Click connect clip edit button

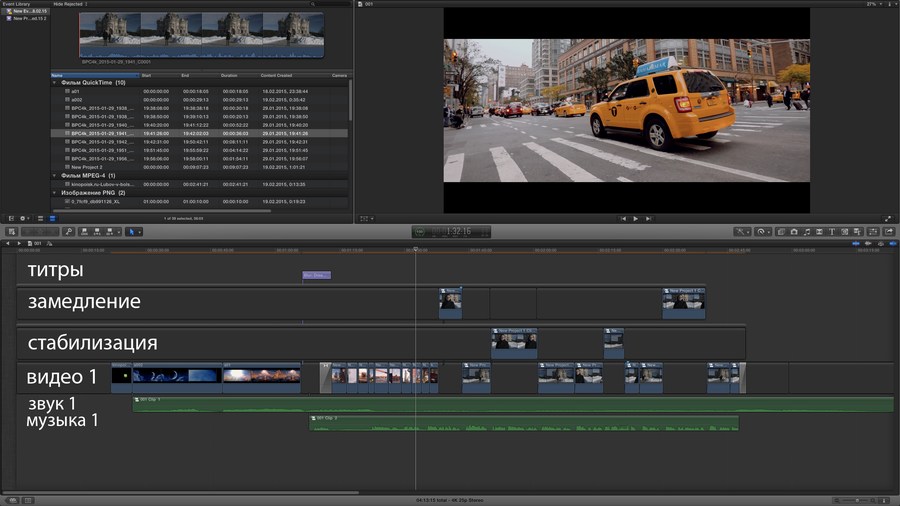point(84,232)
